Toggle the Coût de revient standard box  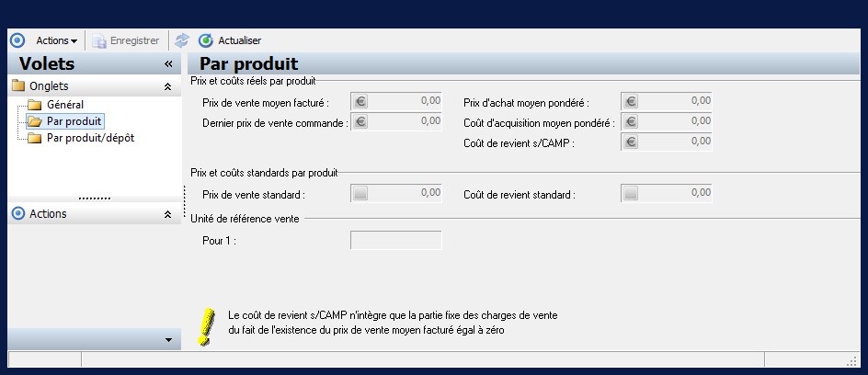[631, 193]
